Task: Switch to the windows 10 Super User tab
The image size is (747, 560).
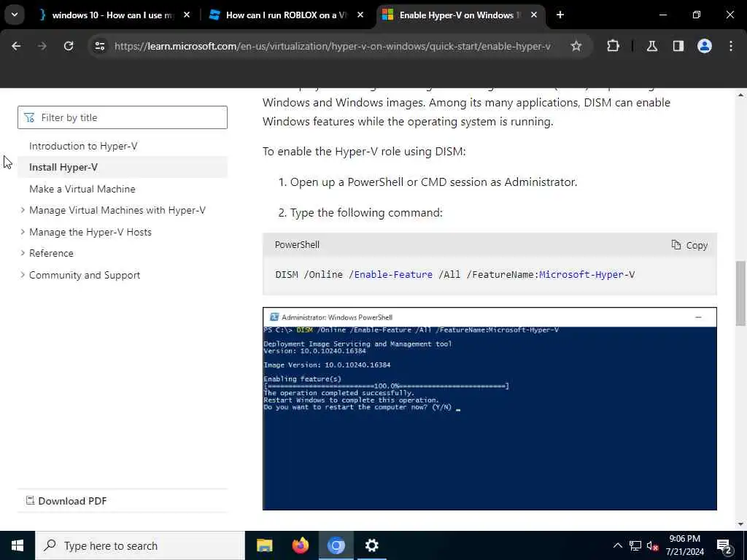Action: [x=113, y=15]
